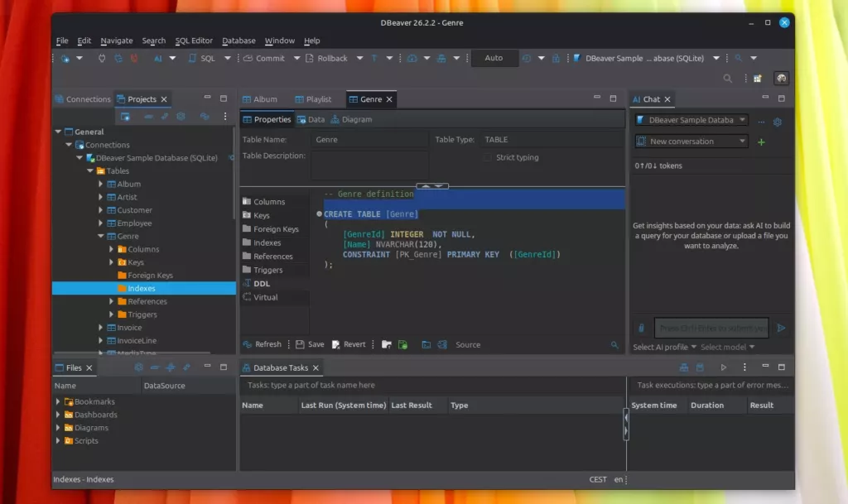Open the dropdown arrow next to Rollback
The width and height of the screenshot is (848, 504).
359,58
